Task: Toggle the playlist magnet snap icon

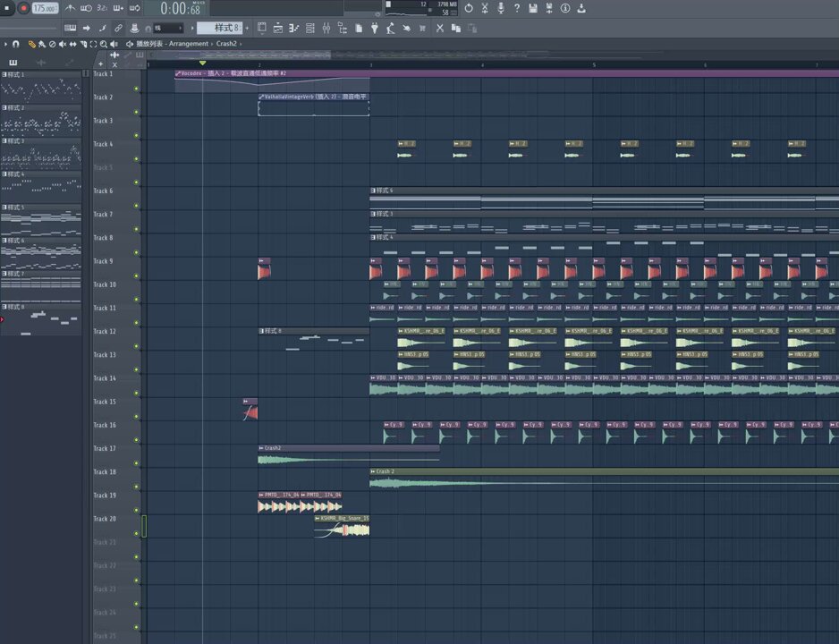Action: (15, 44)
